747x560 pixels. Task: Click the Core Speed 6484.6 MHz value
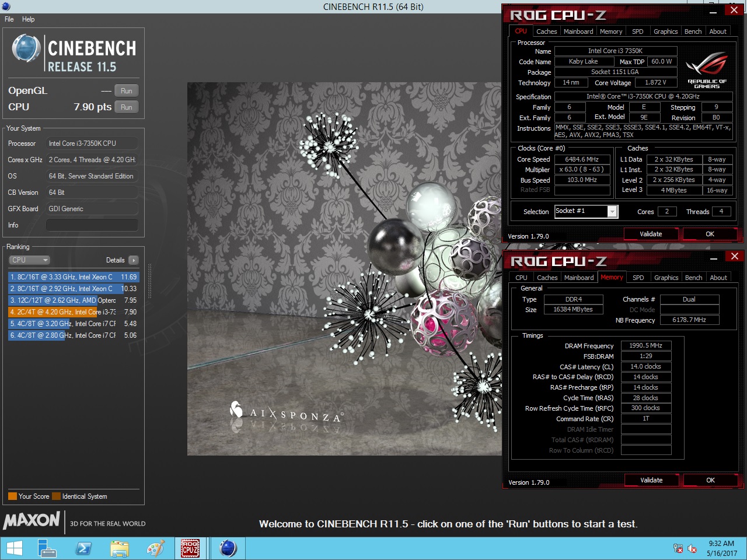click(x=582, y=159)
